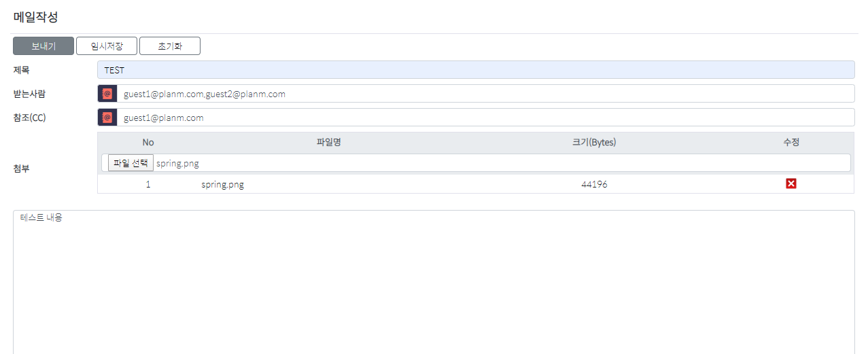The image size is (868, 354).
Task: Select the spring.png file name cell
Action: 222,184
